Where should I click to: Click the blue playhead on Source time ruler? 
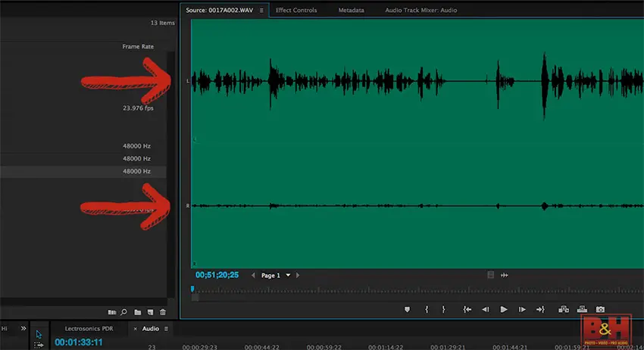(192, 289)
